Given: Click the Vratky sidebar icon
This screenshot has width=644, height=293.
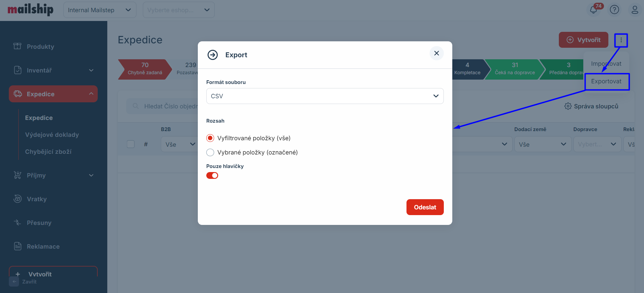Looking at the screenshot, I should pos(17,199).
